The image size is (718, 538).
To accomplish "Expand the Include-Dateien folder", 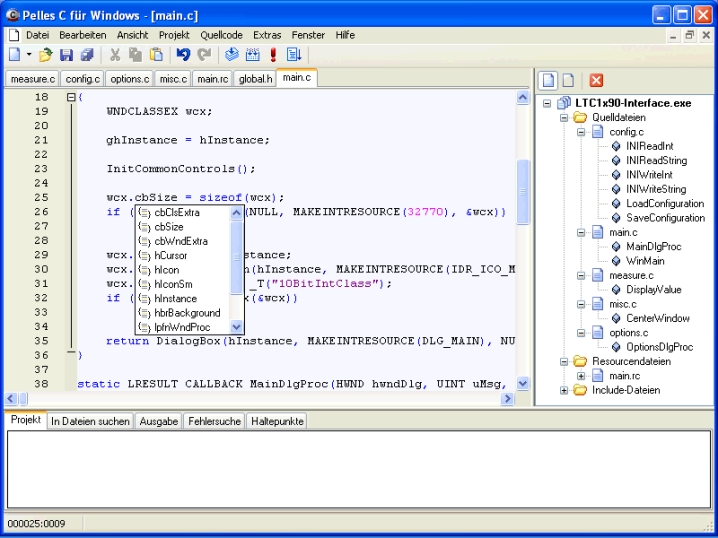I will click(x=565, y=390).
